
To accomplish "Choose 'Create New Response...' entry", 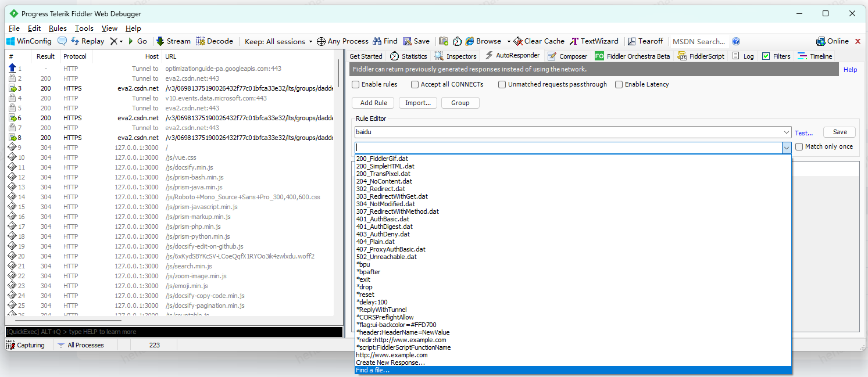I will (x=573, y=362).
